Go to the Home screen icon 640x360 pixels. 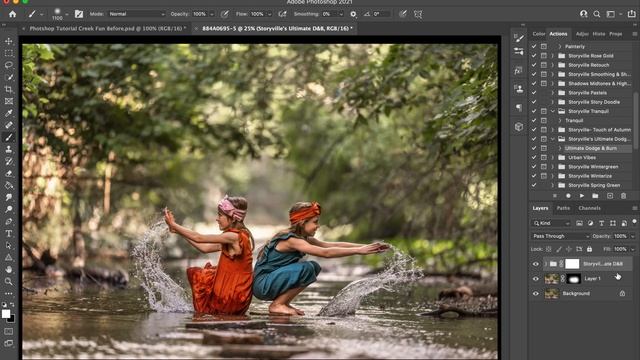(13, 14)
